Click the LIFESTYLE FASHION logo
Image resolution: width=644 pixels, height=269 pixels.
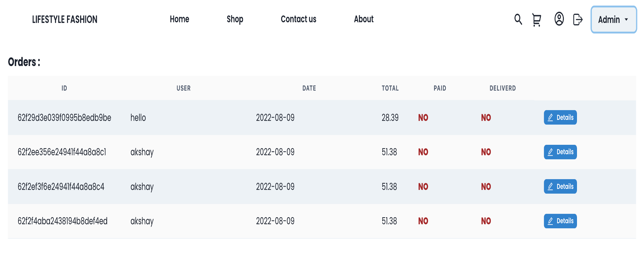coord(65,20)
